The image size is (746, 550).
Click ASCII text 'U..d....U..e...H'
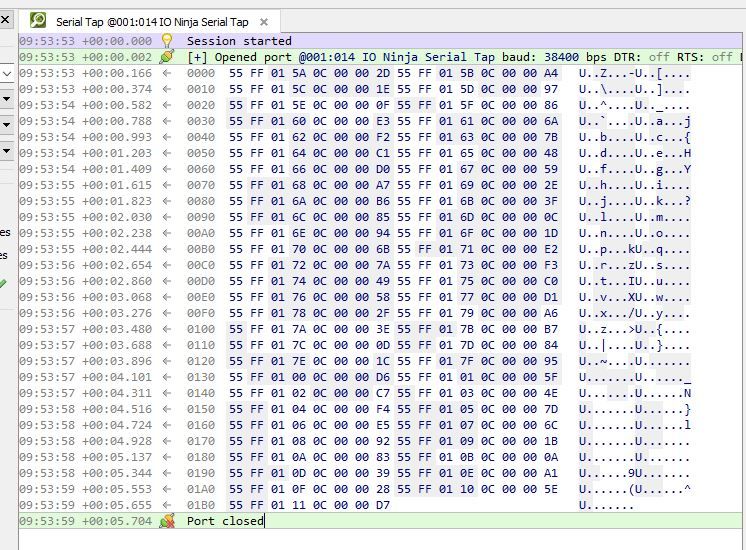pyautogui.click(x=634, y=153)
